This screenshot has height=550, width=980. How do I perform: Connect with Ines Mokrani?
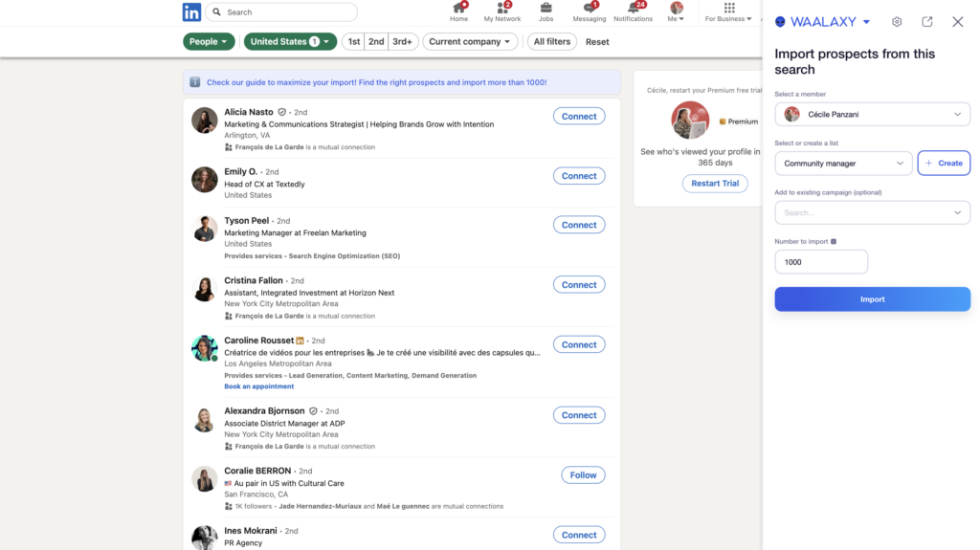579,535
